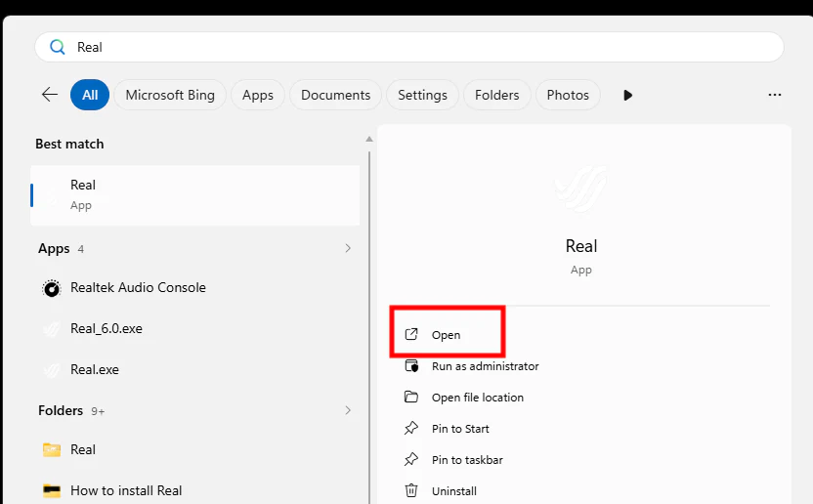
Task: Click the Pin to Start pin icon
Action: pos(411,428)
